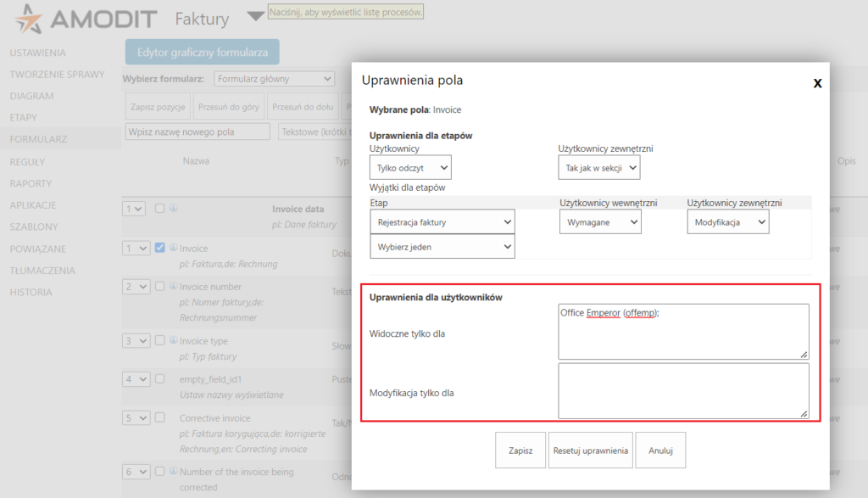
Task: Open the Tylko odczyt permissions dropdown
Action: (411, 167)
